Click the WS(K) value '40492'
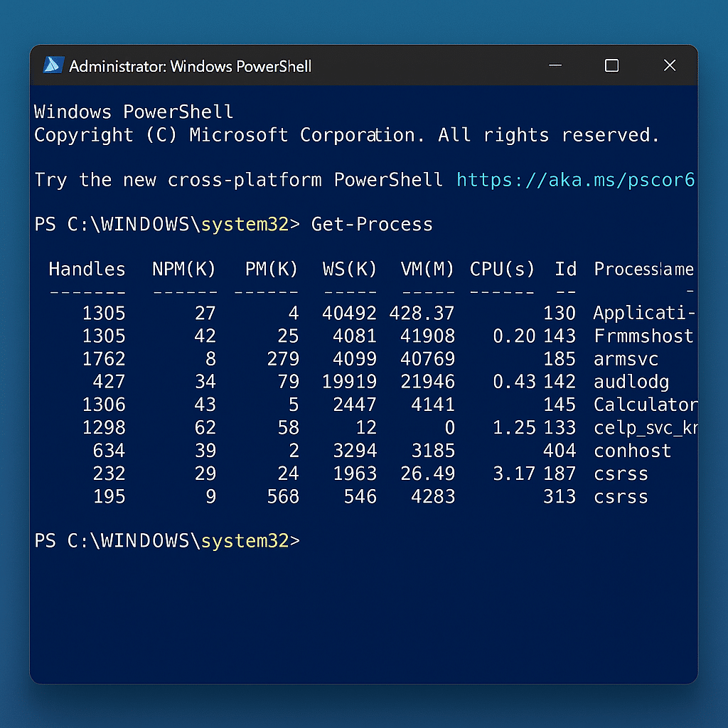This screenshot has width=728, height=728. (349, 314)
